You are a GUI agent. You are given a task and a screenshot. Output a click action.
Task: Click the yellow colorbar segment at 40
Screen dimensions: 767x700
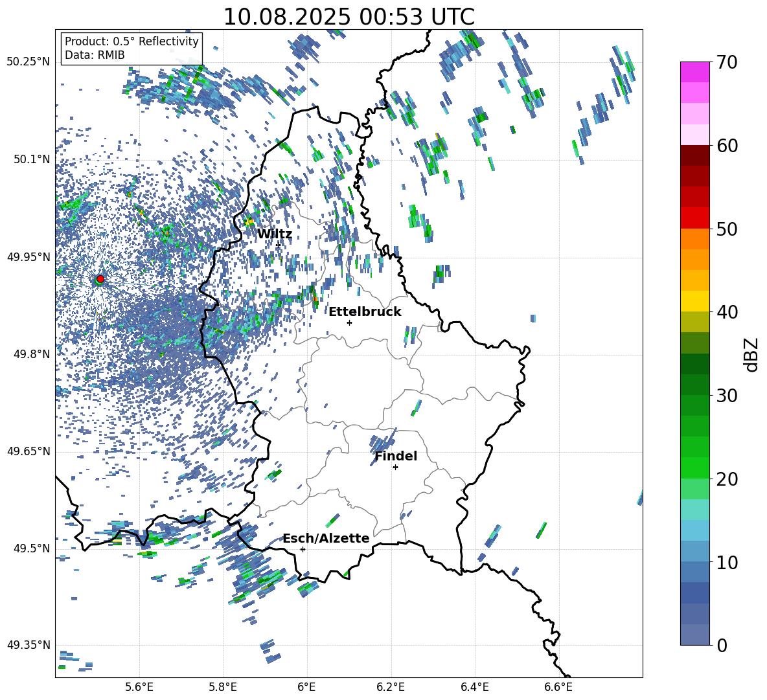coord(694,301)
